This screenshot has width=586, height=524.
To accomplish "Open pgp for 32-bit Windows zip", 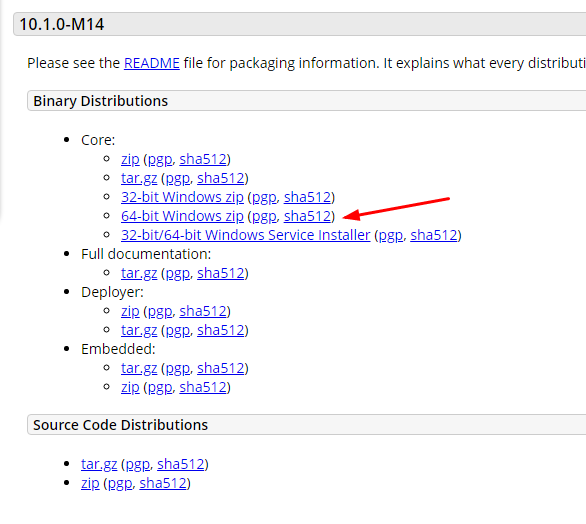I will 265,197.
